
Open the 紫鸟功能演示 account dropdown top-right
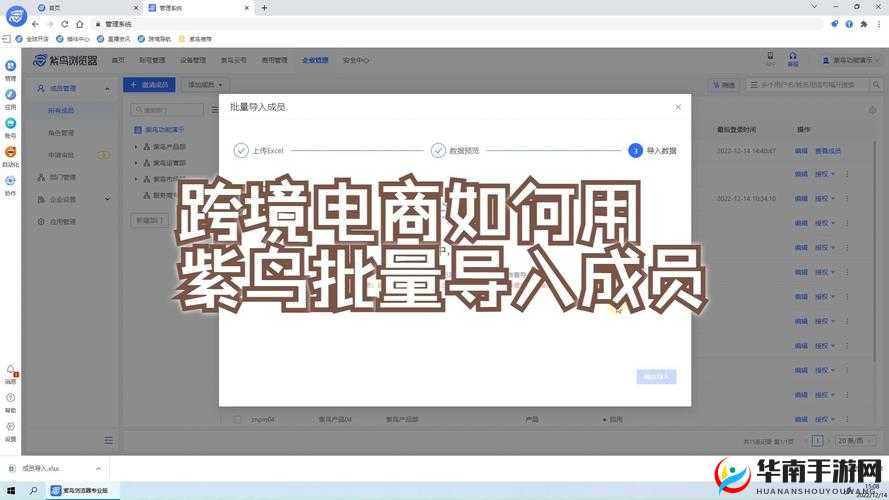(x=850, y=60)
